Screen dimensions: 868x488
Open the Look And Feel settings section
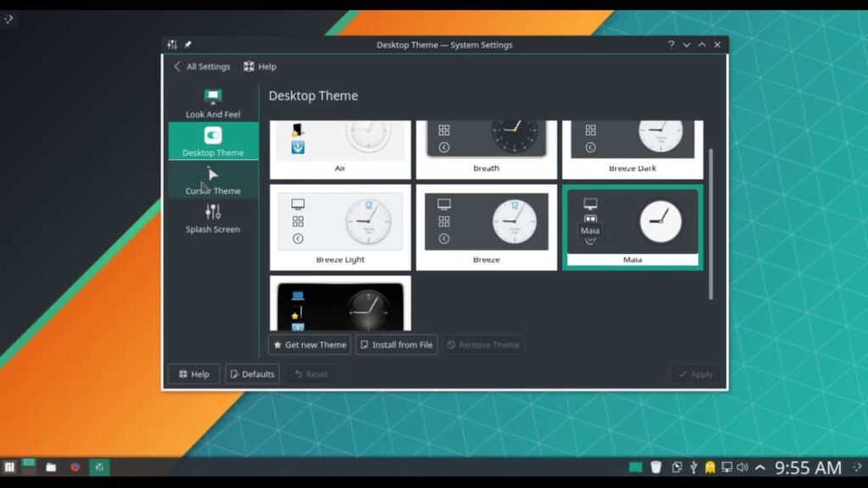(213, 103)
